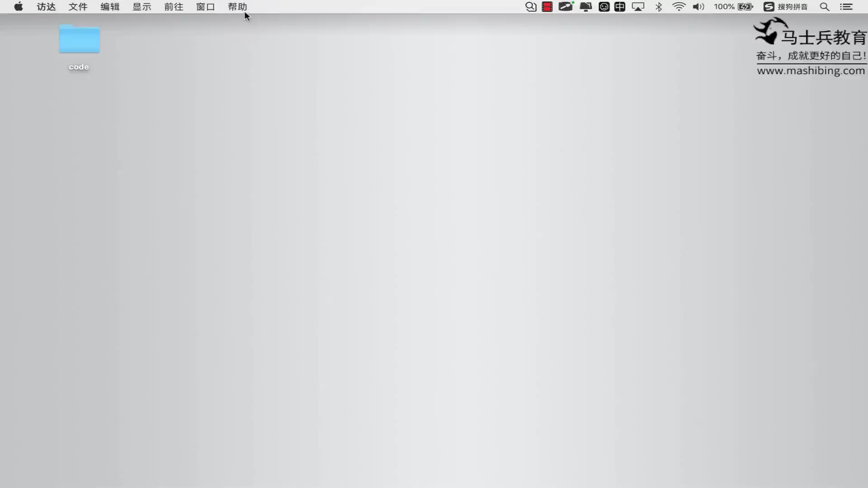Open the brush sketch tool menu bar icon
Image resolution: width=868 pixels, height=488 pixels.
(566, 7)
